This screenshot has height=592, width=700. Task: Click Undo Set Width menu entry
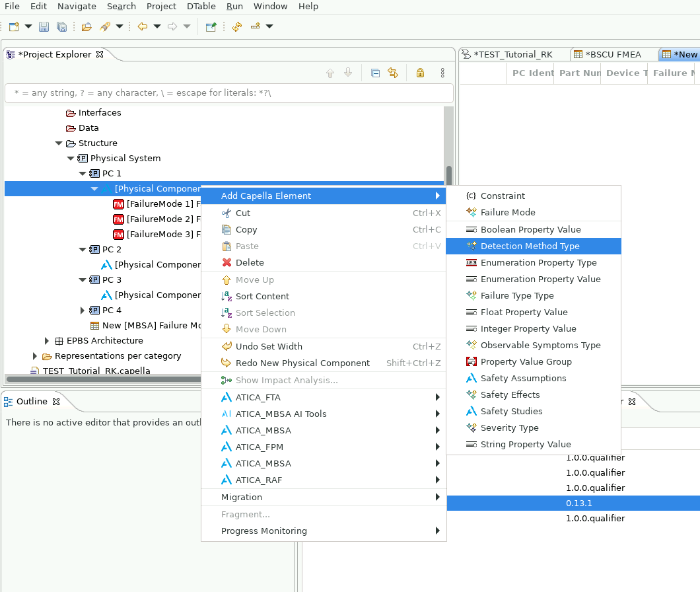coord(324,347)
